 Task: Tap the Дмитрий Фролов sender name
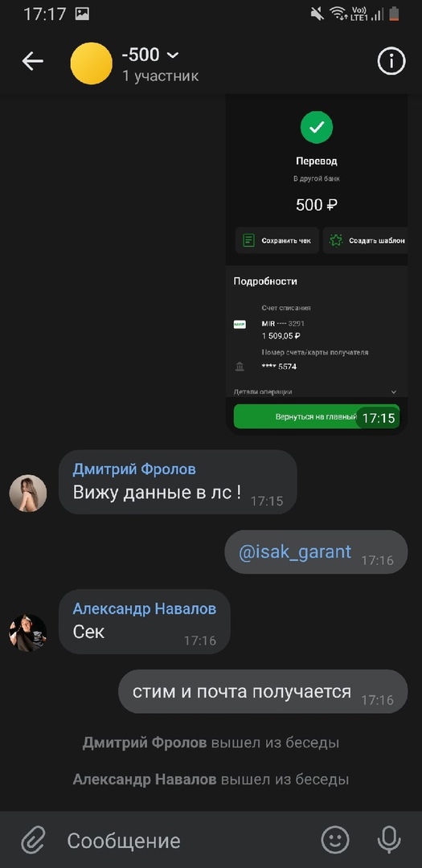(x=134, y=469)
